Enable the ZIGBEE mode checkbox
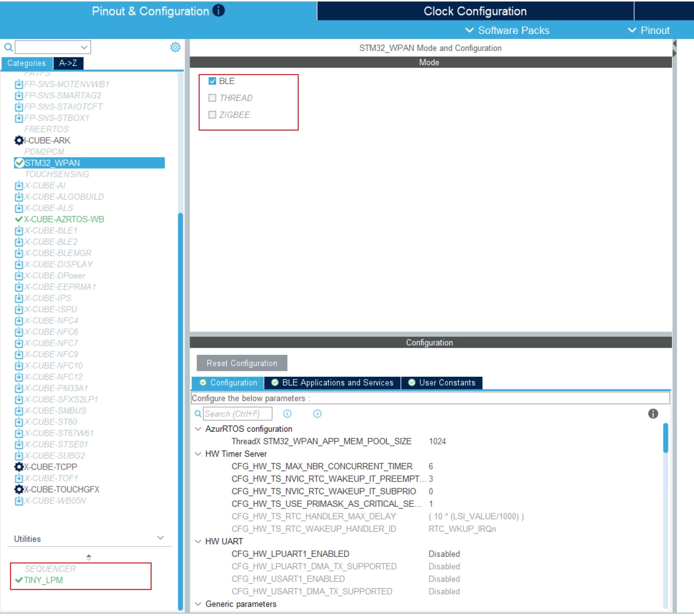 click(212, 115)
